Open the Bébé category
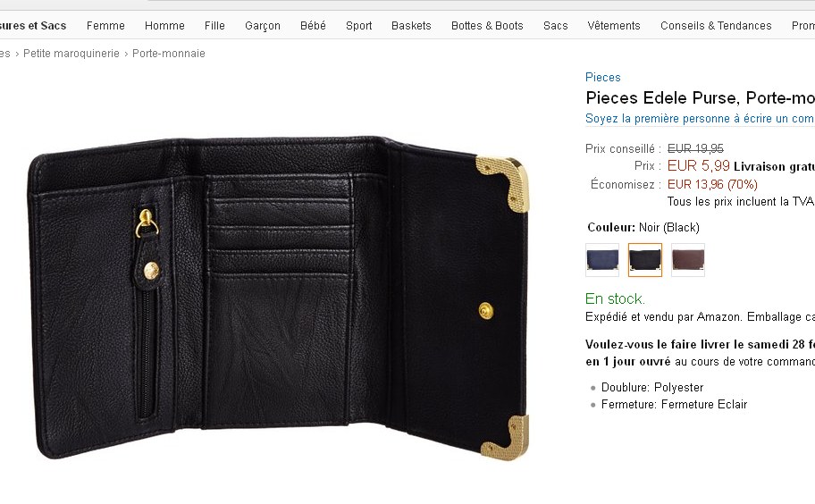 point(313,26)
